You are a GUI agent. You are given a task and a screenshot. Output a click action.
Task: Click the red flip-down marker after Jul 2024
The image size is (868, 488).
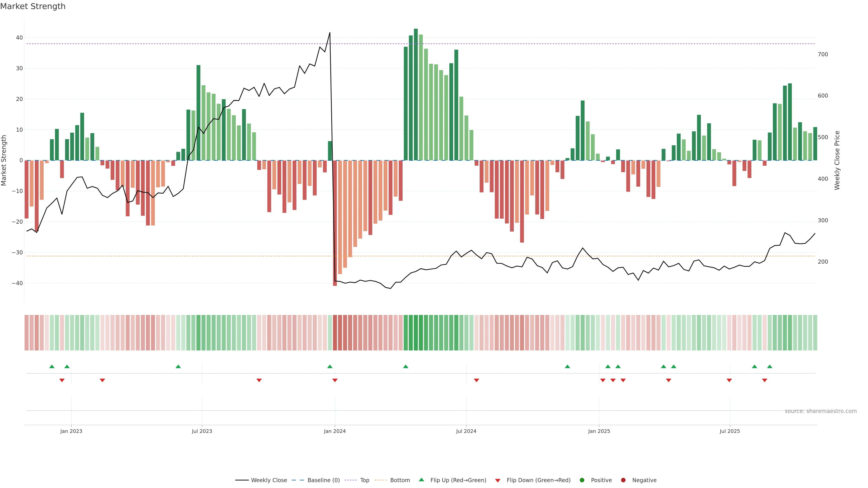(476, 380)
